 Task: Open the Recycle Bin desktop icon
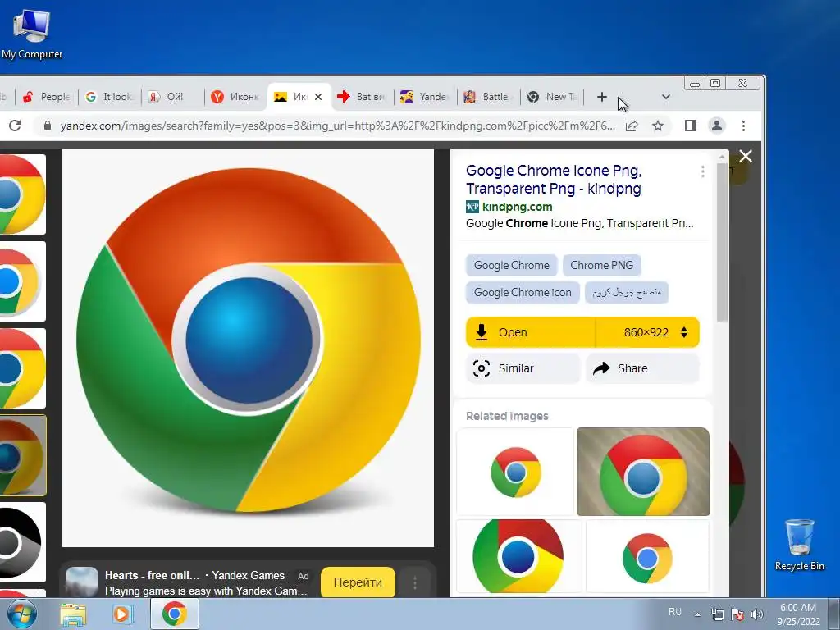click(799, 545)
